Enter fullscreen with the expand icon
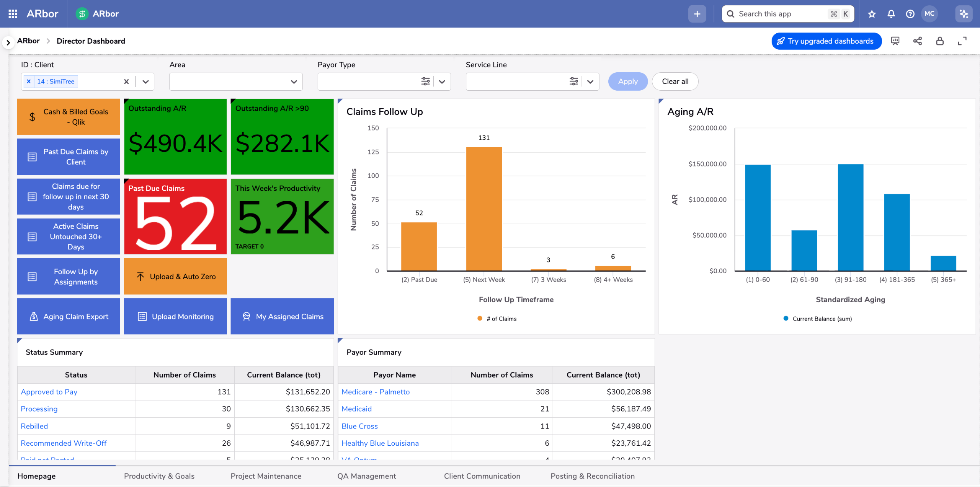 [x=962, y=41]
